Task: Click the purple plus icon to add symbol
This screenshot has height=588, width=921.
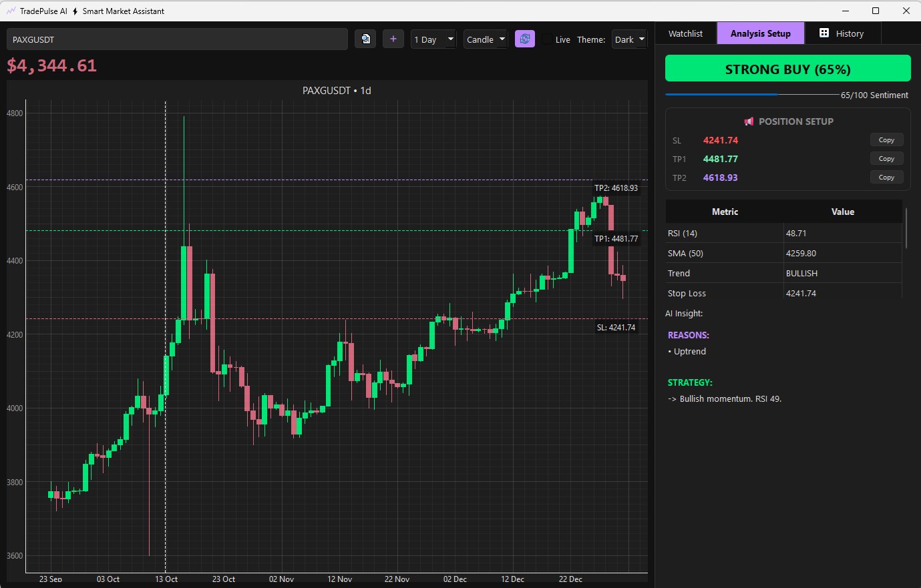Action: click(393, 39)
